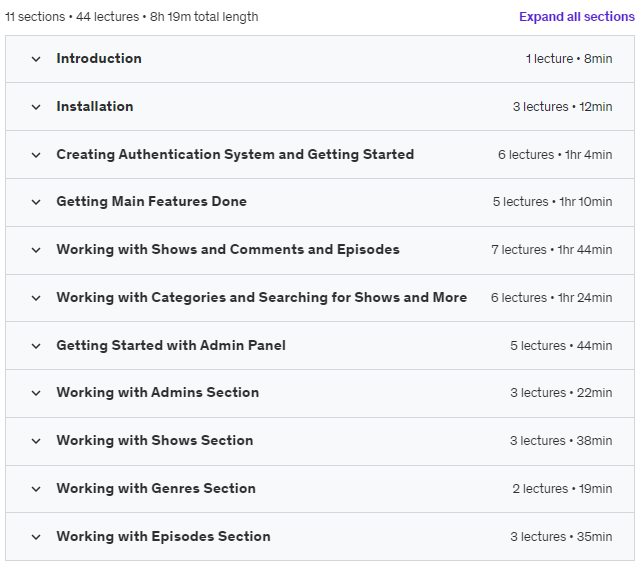Select 'Working with Shows Section' title

coord(155,440)
